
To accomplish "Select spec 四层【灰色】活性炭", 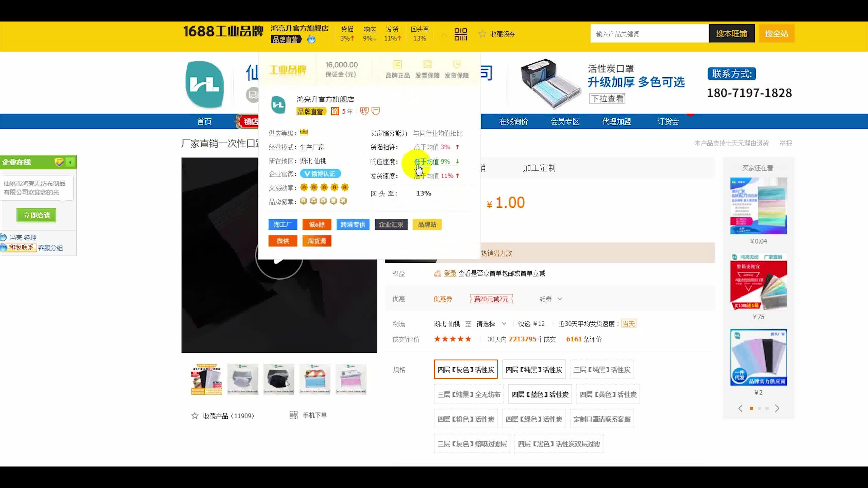I will coord(466,369).
